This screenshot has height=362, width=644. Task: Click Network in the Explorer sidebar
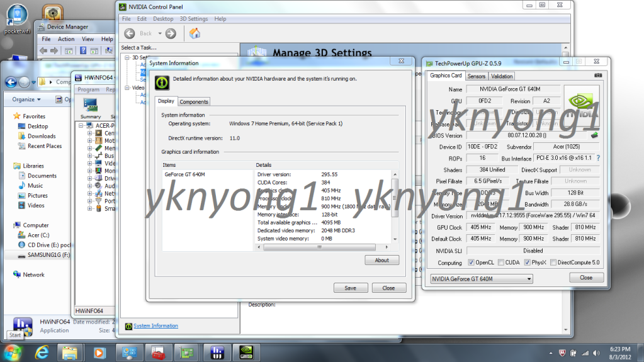point(33,274)
